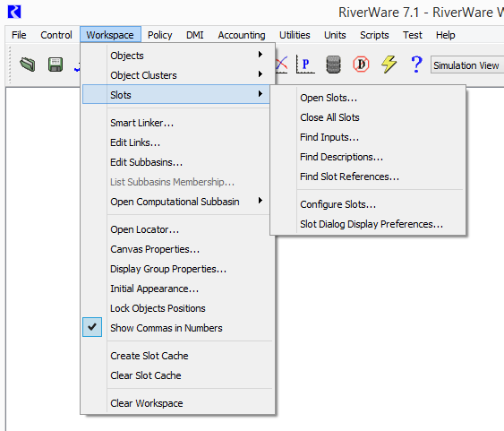Click List Subbasins Membership… entry

pos(175,182)
